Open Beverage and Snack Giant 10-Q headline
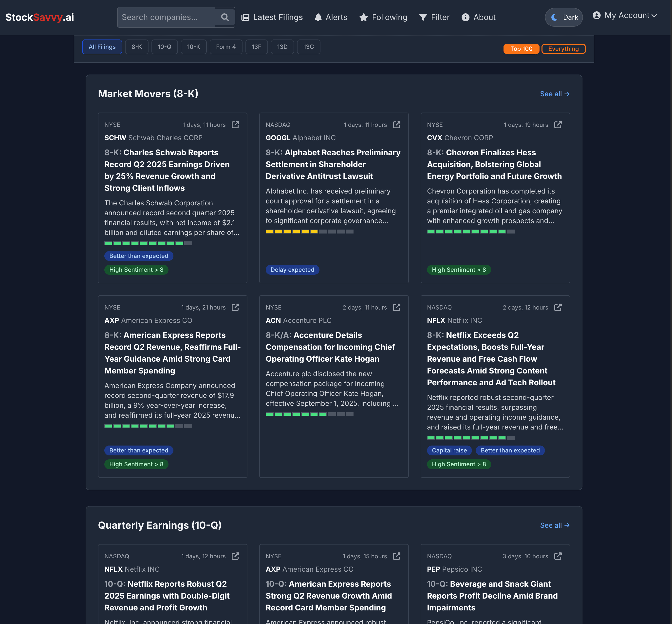 (x=492, y=596)
